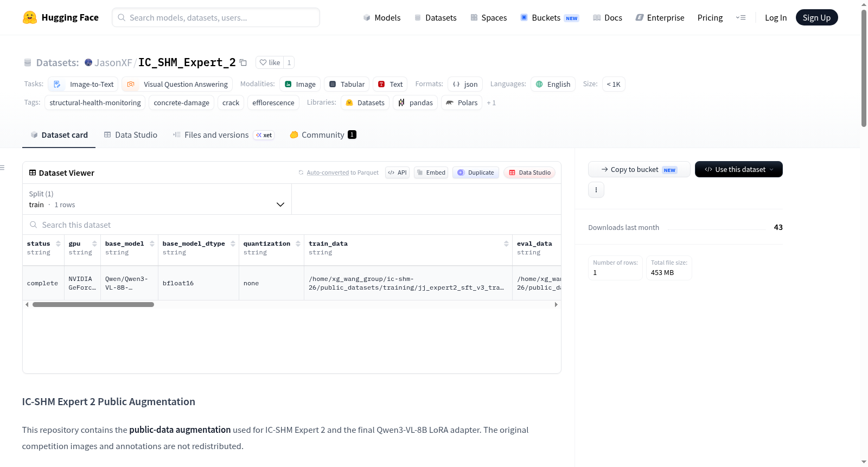Open Buckets in the top navigation

[x=550, y=17]
